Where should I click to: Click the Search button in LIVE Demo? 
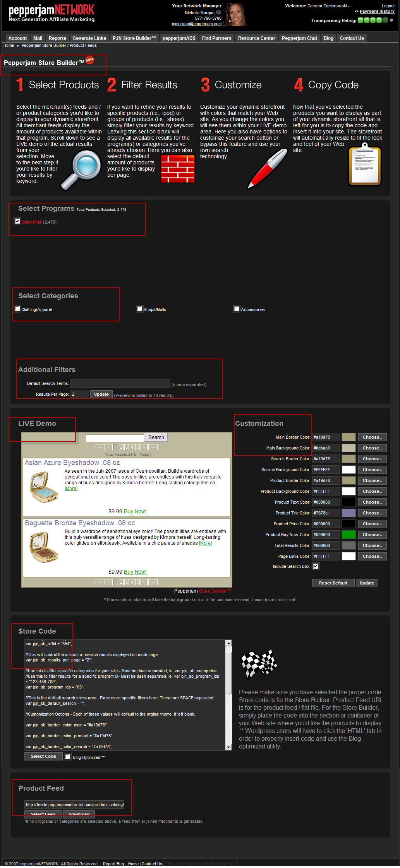[156, 437]
